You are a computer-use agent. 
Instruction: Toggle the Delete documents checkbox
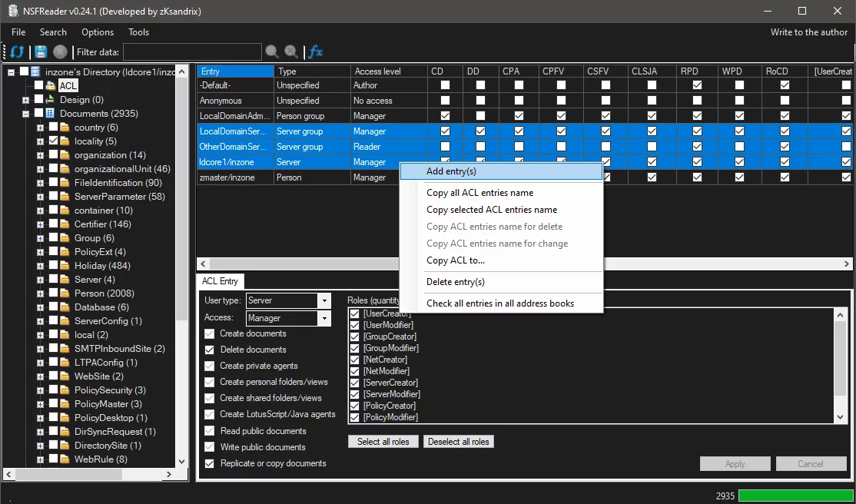210,350
